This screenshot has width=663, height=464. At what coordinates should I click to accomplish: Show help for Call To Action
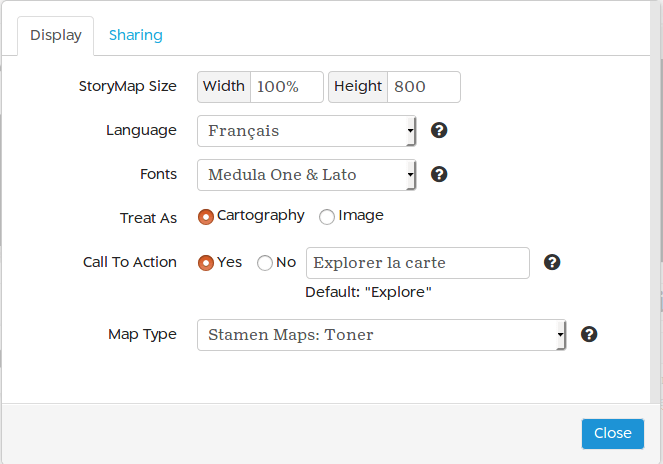(552, 262)
